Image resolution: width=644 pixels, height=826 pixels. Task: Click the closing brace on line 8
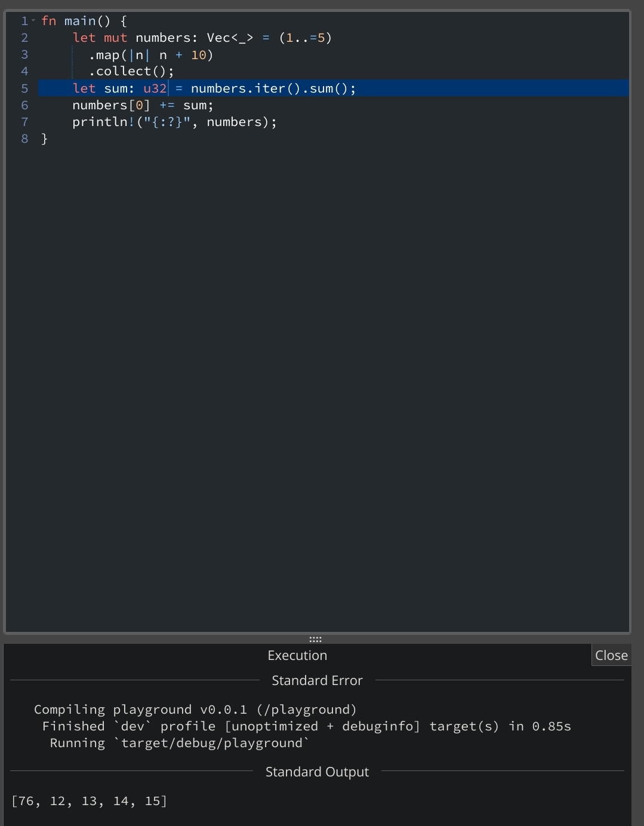[44, 139]
